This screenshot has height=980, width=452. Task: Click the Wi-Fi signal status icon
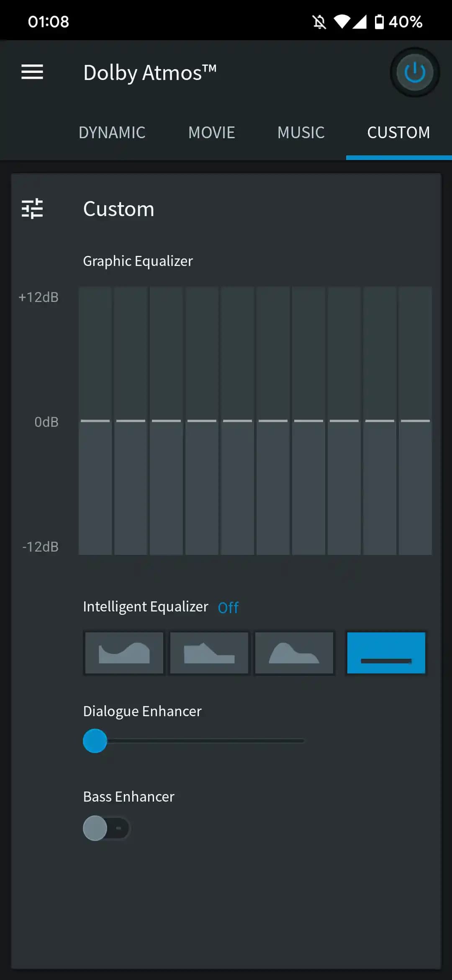click(x=342, y=22)
